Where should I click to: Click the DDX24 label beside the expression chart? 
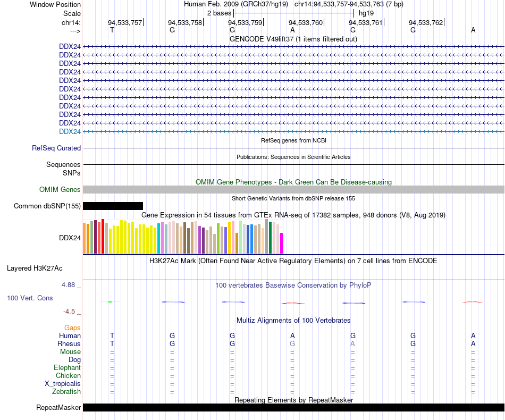pyautogui.click(x=70, y=238)
